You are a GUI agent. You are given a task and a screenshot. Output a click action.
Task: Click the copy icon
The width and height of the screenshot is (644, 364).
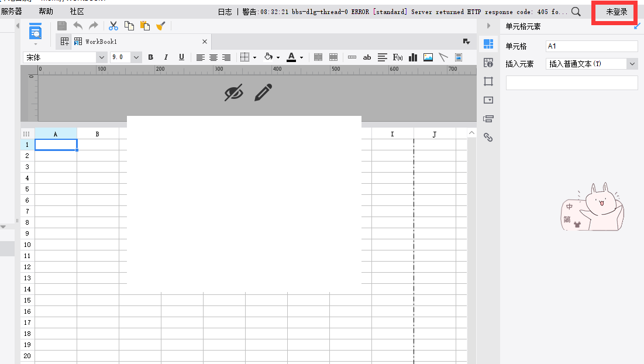point(129,26)
